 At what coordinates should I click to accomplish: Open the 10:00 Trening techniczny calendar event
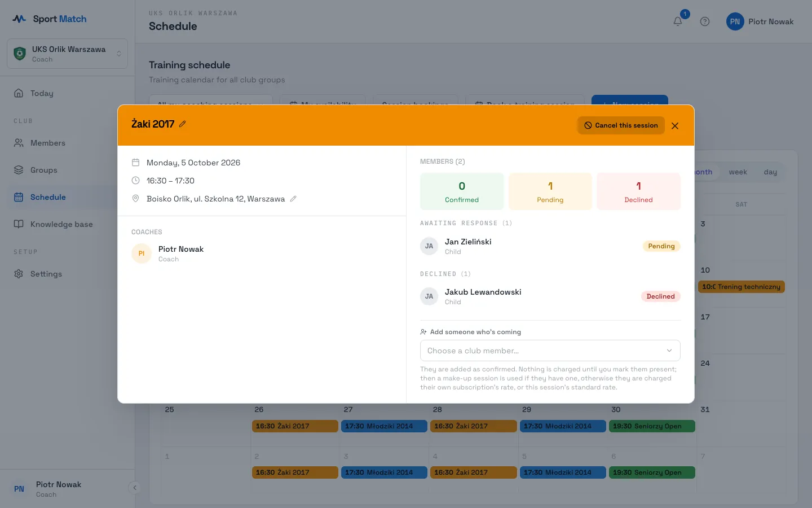(x=741, y=287)
